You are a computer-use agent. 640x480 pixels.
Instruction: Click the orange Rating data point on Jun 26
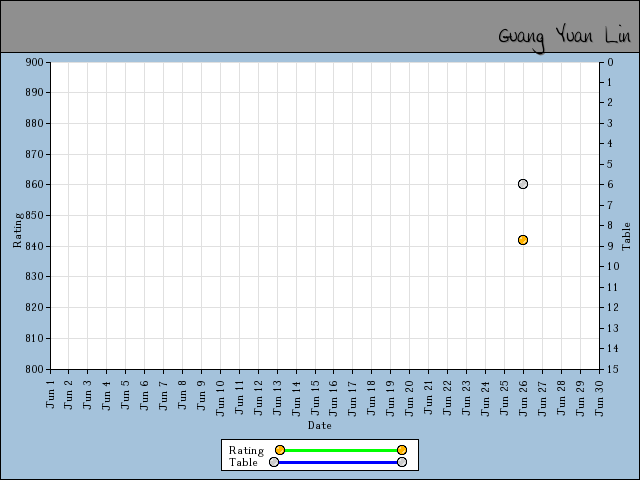[523, 240]
